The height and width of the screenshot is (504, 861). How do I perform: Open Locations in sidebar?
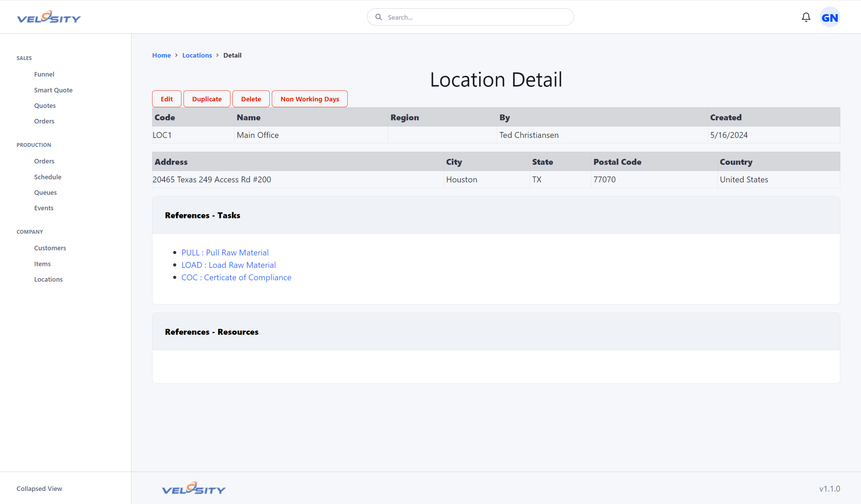[x=48, y=279]
